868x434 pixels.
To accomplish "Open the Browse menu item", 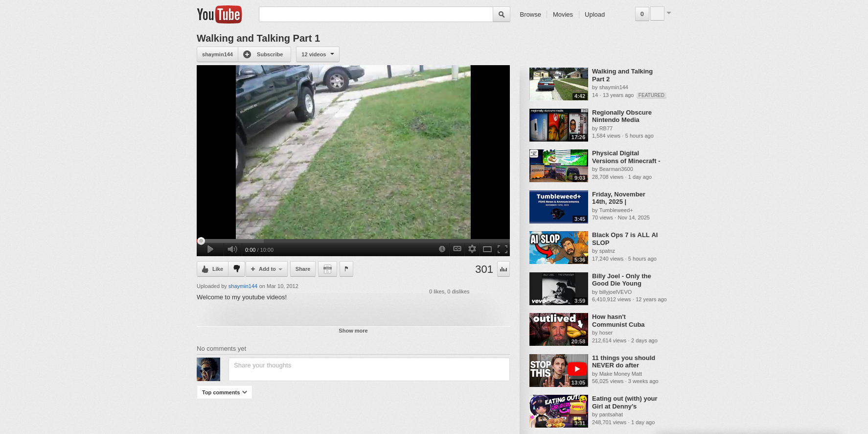I will (530, 15).
